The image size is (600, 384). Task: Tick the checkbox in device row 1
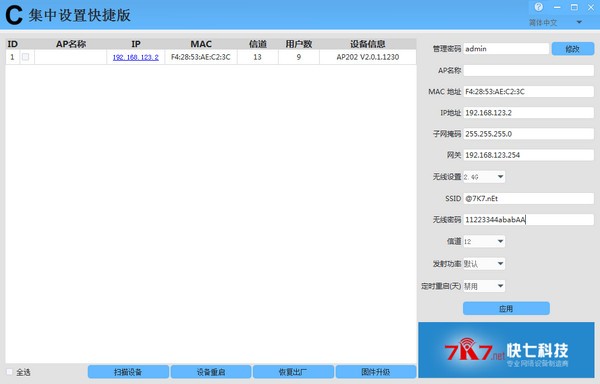coord(26,57)
